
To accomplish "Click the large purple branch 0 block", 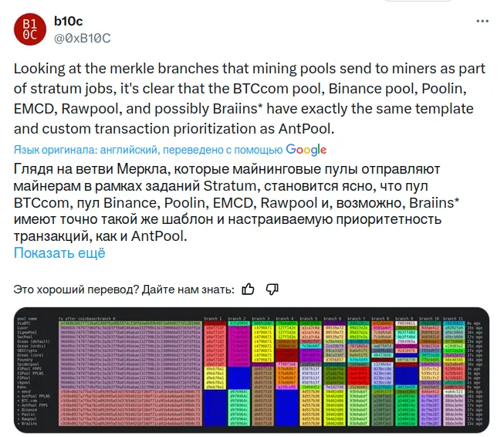I will tap(130, 357).
